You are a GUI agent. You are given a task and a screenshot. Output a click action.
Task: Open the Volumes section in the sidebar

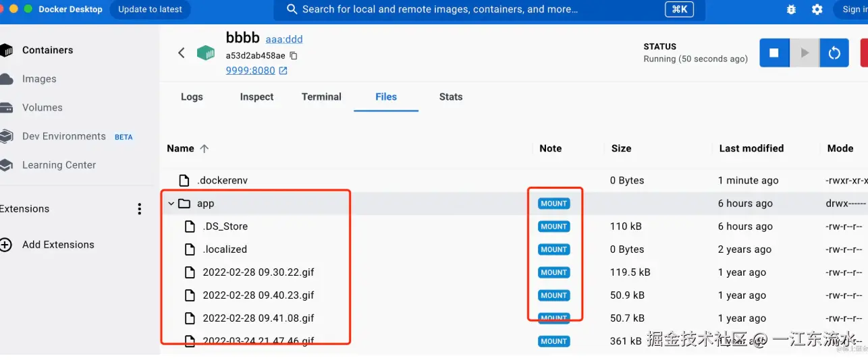42,107
